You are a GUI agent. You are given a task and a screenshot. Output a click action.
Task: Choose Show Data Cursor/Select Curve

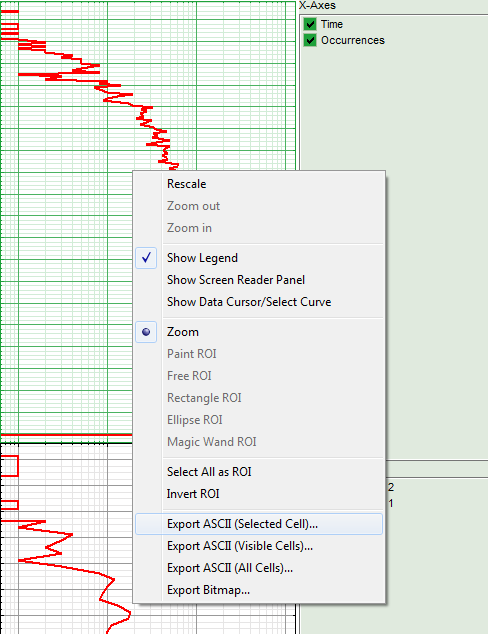(259, 302)
